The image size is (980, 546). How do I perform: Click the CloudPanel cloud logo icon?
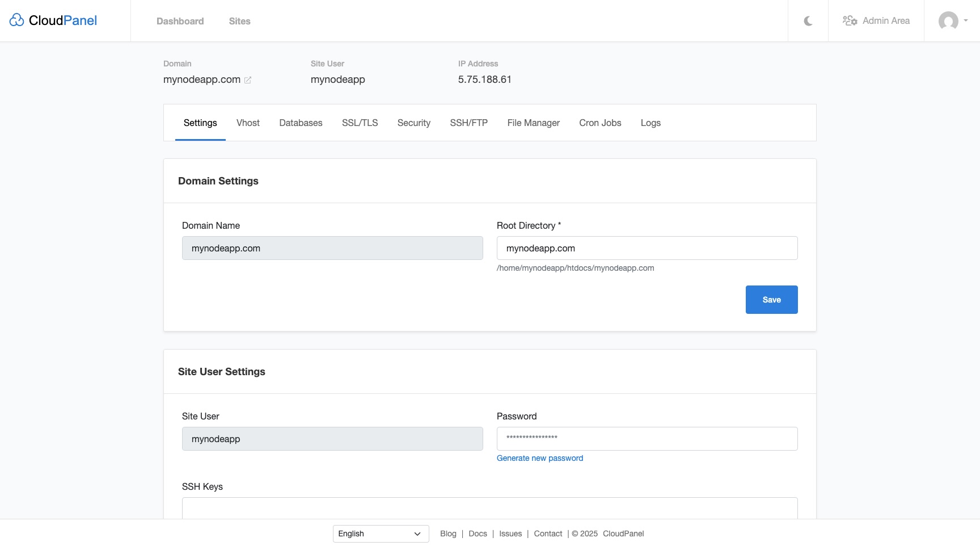(x=16, y=20)
